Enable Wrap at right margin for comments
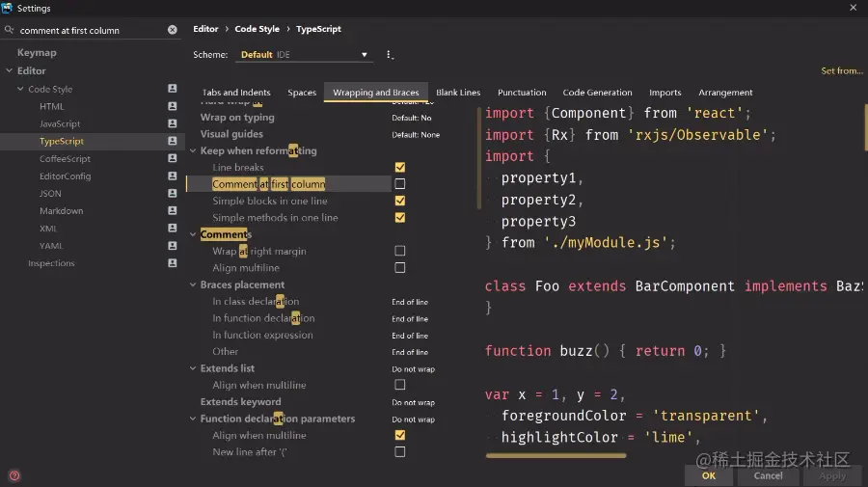 (399, 251)
